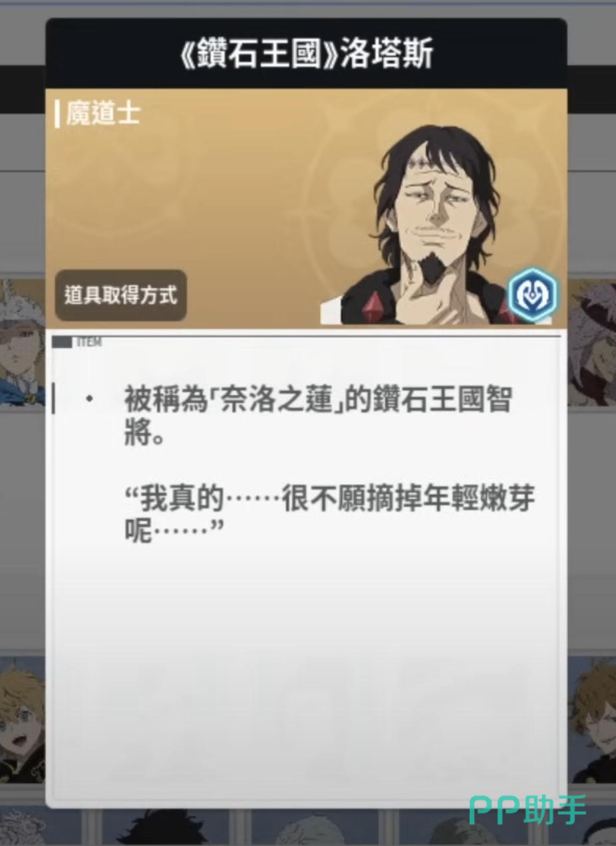Select the 《鑽石王國》洛塔斯 title header

tap(307, 55)
